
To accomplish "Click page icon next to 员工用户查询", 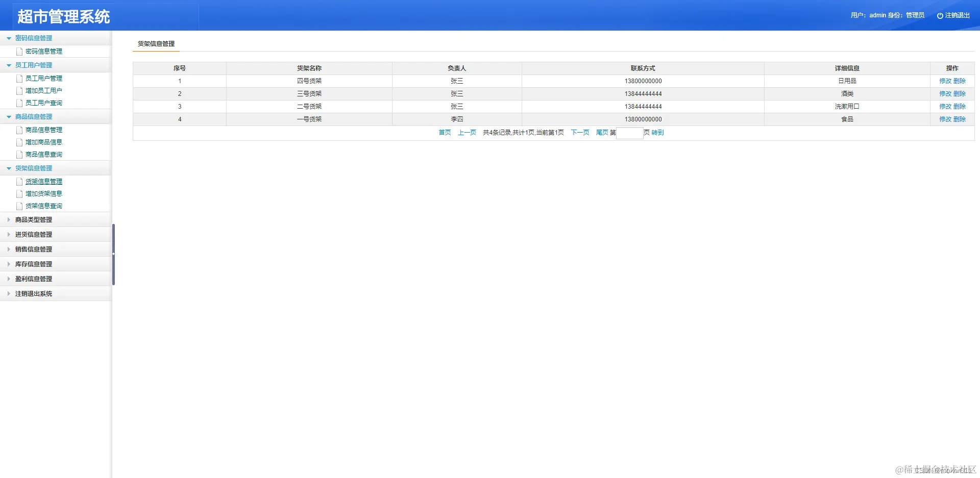I will click(x=19, y=103).
